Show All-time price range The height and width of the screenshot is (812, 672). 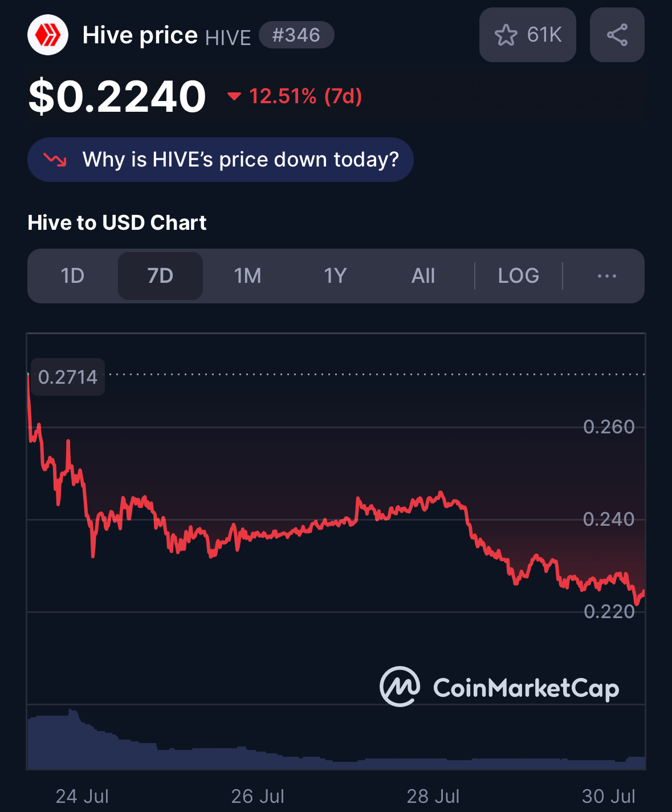tap(423, 276)
